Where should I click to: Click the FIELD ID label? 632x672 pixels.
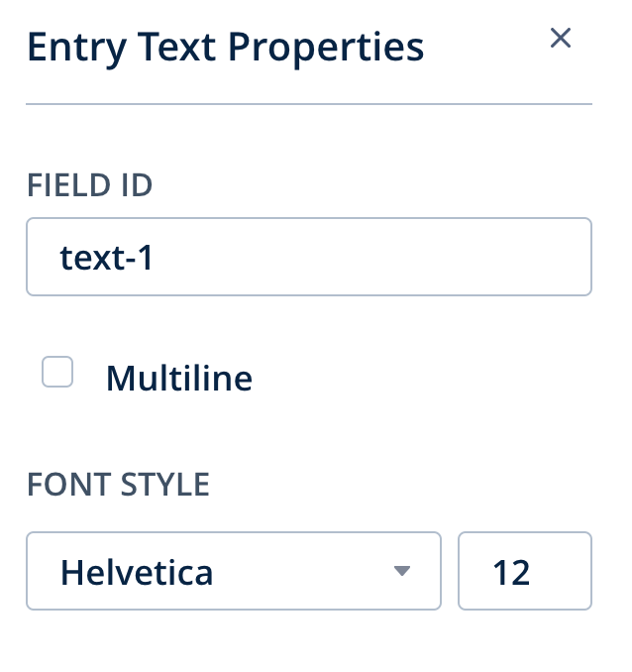(x=89, y=184)
